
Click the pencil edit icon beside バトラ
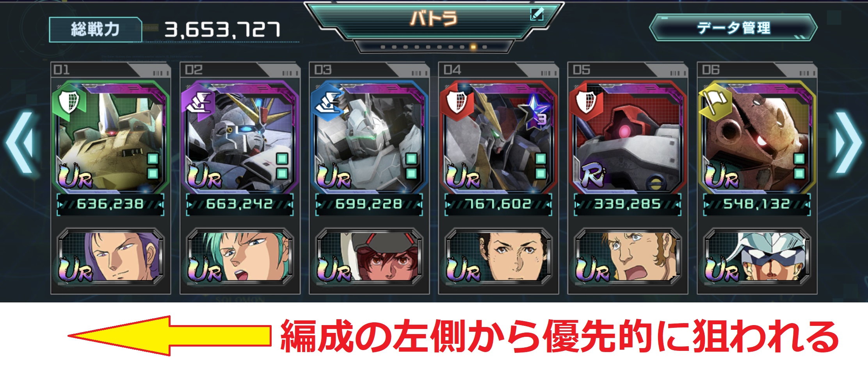(537, 14)
